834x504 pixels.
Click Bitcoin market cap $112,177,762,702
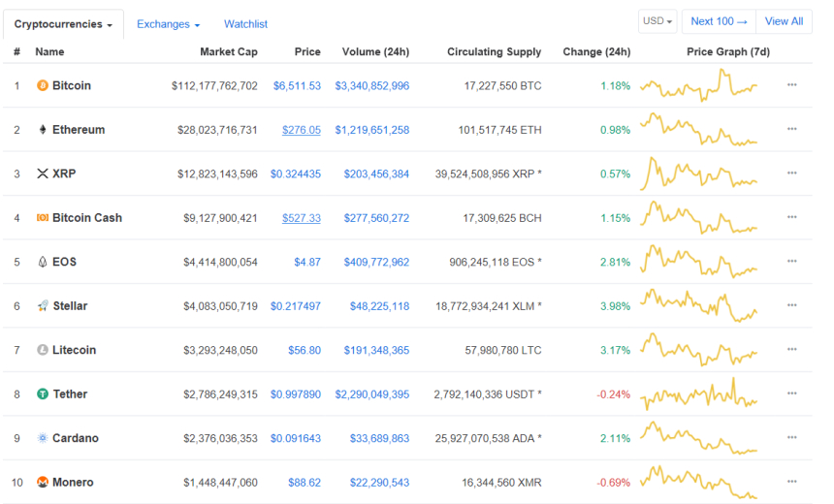(214, 85)
